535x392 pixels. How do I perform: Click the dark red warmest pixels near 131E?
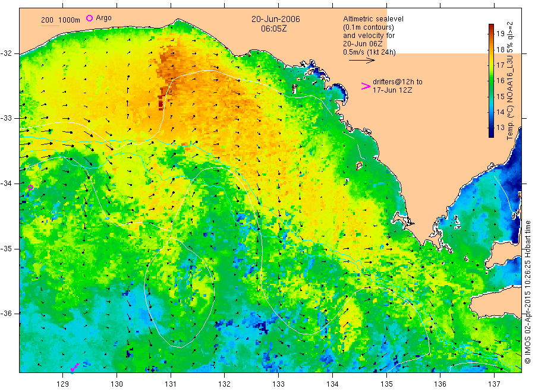[x=161, y=103]
